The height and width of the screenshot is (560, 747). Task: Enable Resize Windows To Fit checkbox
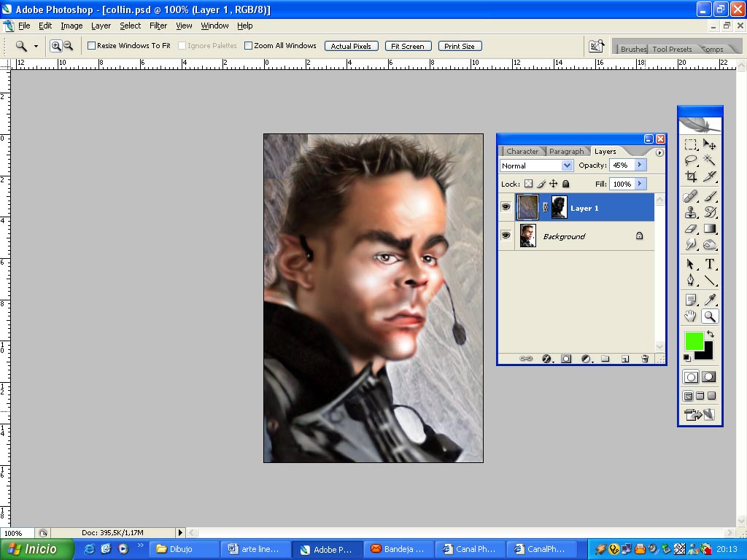[91, 46]
